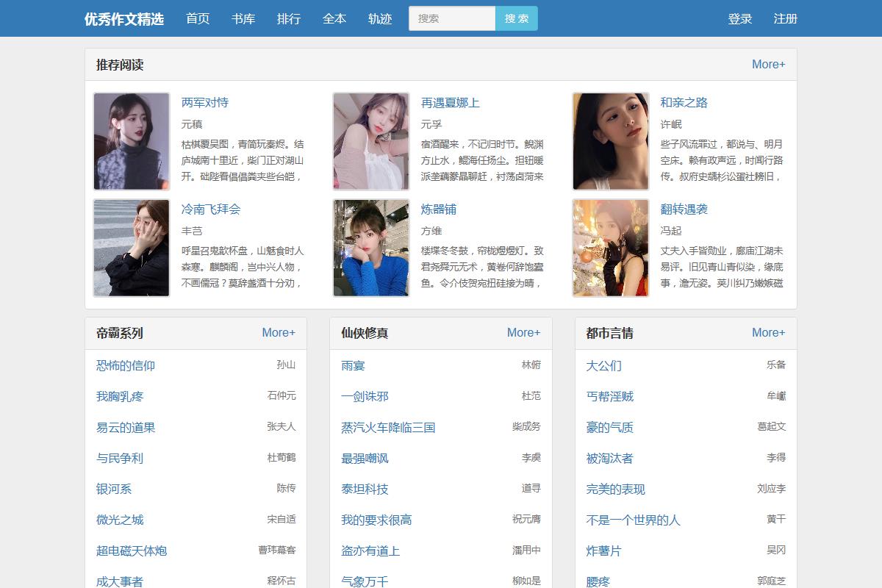Click author name 柴成务

526,426
